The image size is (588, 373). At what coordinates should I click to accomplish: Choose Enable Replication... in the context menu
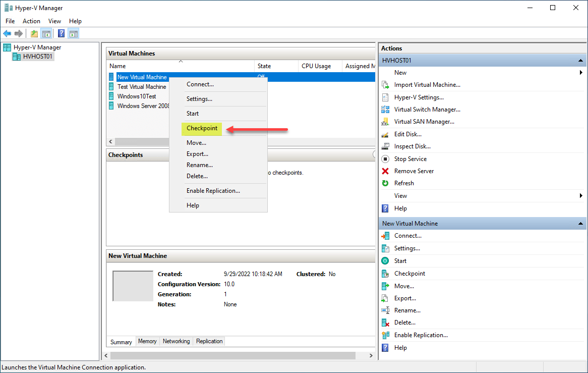218,191
